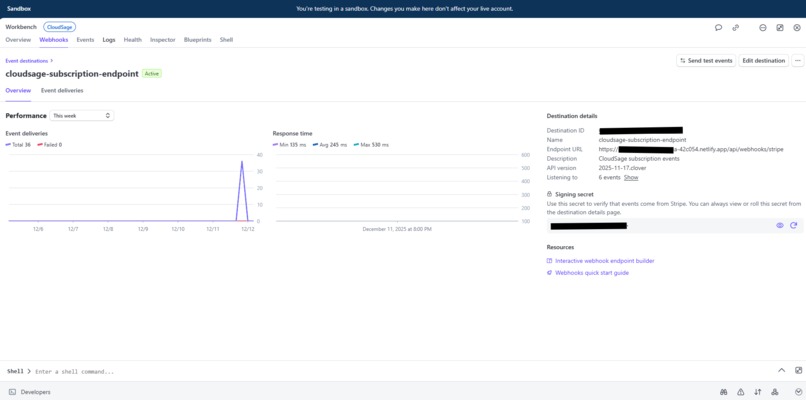Go to the Overview tab in Workbench
Viewport: 806px width, 400px height.
point(18,40)
